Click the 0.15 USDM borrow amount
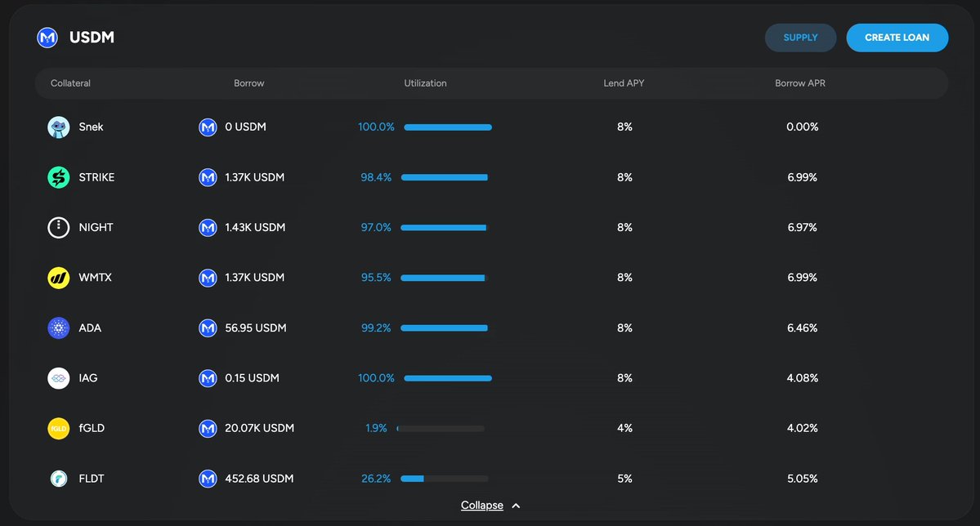980x526 pixels. 252,378
